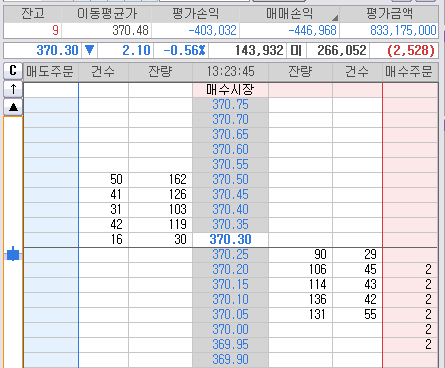This screenshot has height=368, width=445.
Task: Select price row 370.15
Action: (230, 285)
